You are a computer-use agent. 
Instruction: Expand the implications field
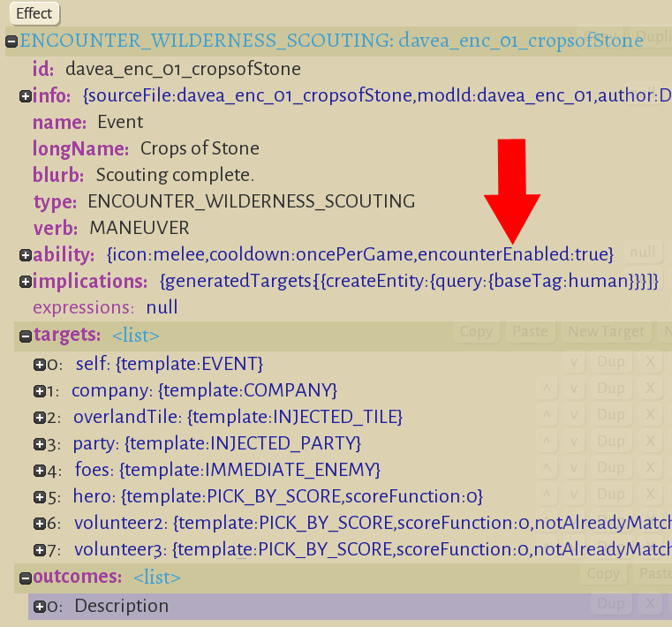(25, 282)
